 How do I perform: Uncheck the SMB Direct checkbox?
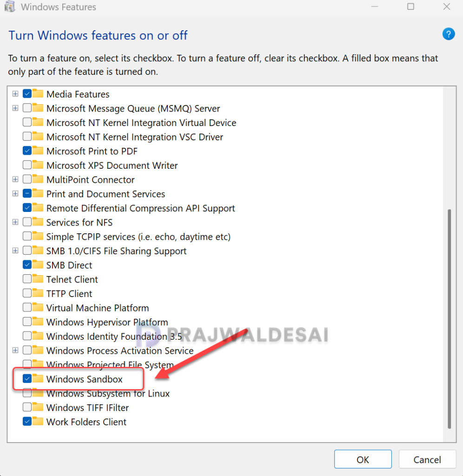[27, 264]
